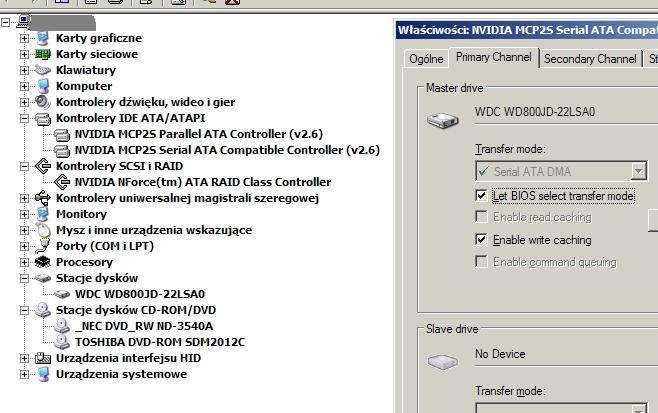Toggle Enable command queuing checkbox
Image resolution: width=658 pixels, height=413 pixels.
[x=481, y=261]
